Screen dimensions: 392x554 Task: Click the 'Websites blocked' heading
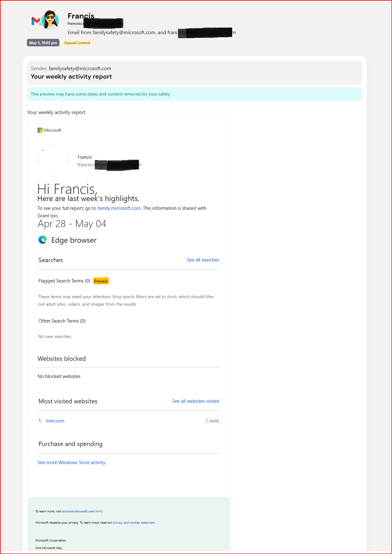(62, 359)
